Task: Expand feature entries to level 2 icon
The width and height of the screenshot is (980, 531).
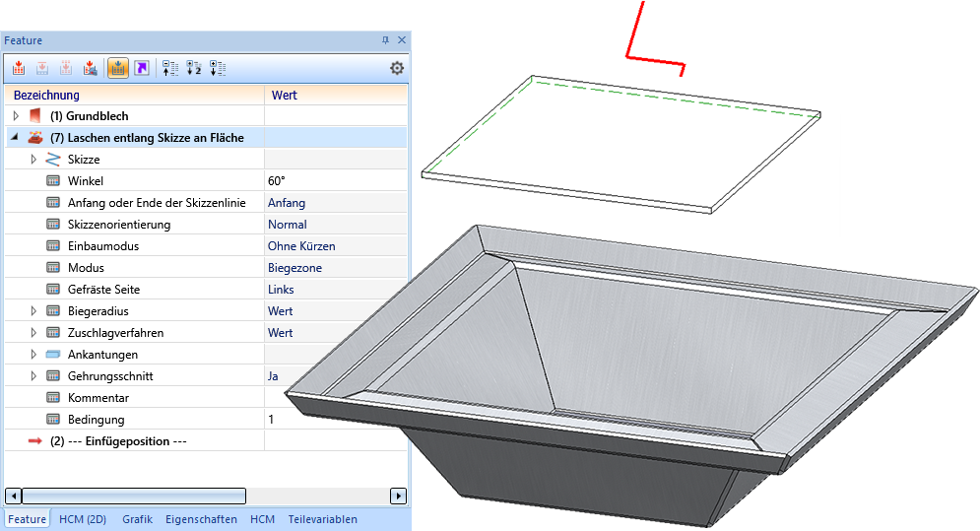Action: coord(194,68)
